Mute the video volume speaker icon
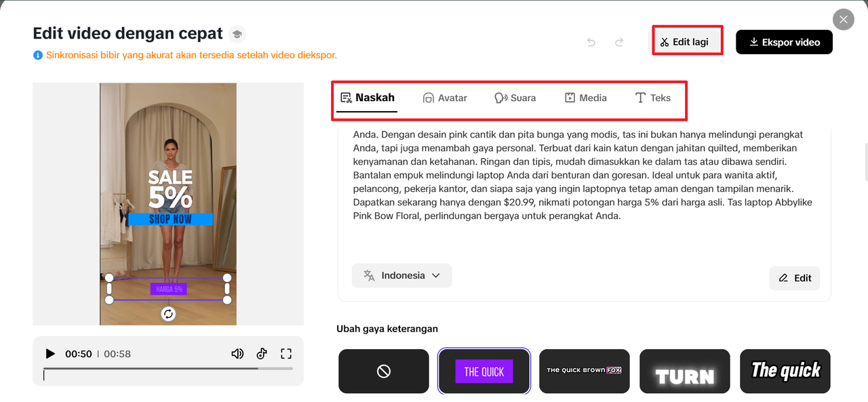Image resolution: width=868 pixels, height=402 pixels. (237, 354)
